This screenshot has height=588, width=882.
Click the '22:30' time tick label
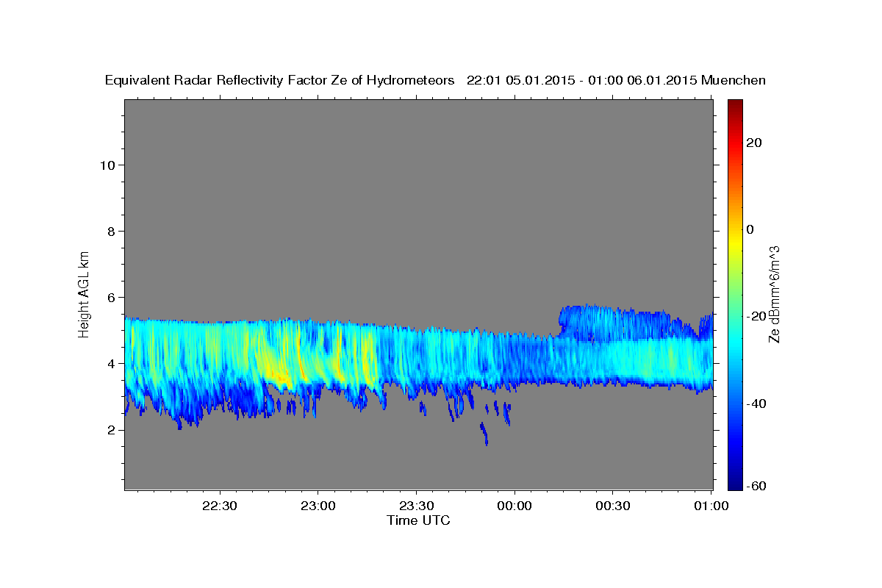(x=220, y=506)
